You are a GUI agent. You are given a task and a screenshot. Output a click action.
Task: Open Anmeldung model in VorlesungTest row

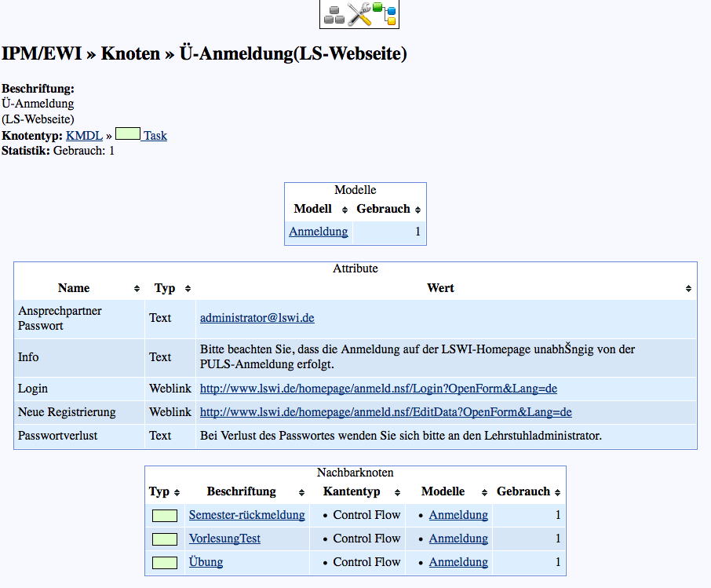point(458,539)
